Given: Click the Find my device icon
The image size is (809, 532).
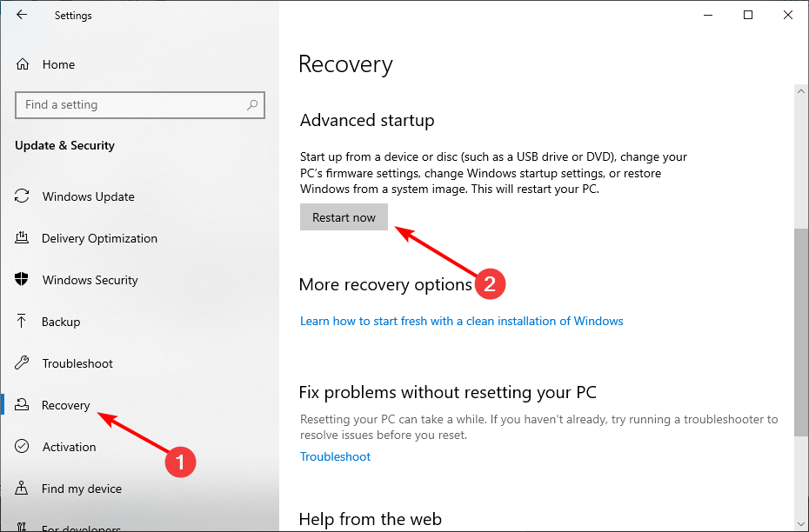Looking at the screenshot, I should (23, 489).
